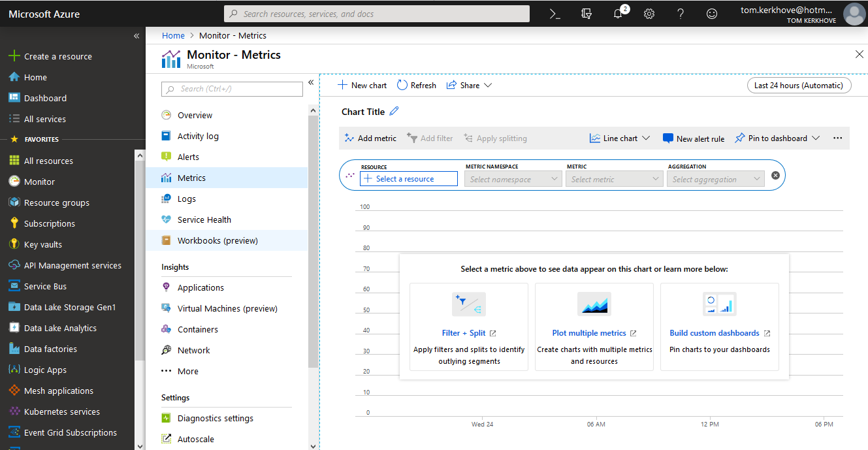Screen dimensions: 868x450
Task: Open the directory and subscription filter icon
Action: pyautogui.click(x=586, y=14)
